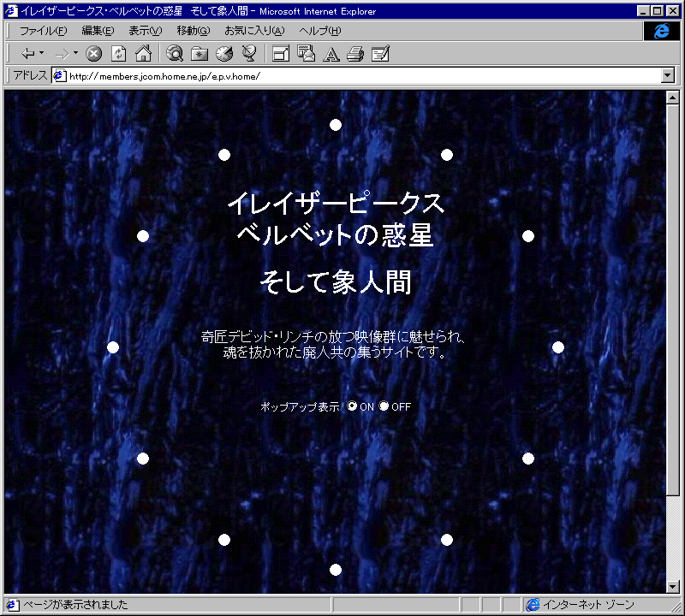Stop page loading with the Stop button
Image resolution: width=685 pixels, height=616 pixels.
pos(93,54)
